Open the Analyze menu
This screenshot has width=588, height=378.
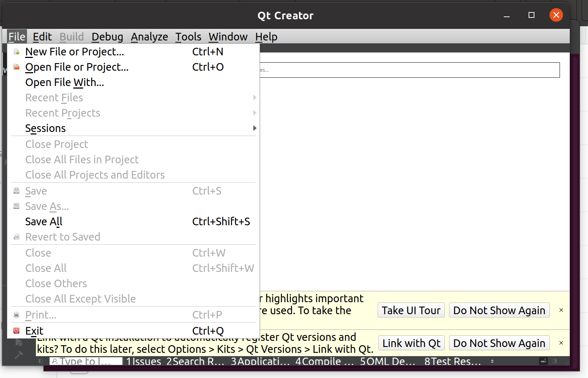149,37
